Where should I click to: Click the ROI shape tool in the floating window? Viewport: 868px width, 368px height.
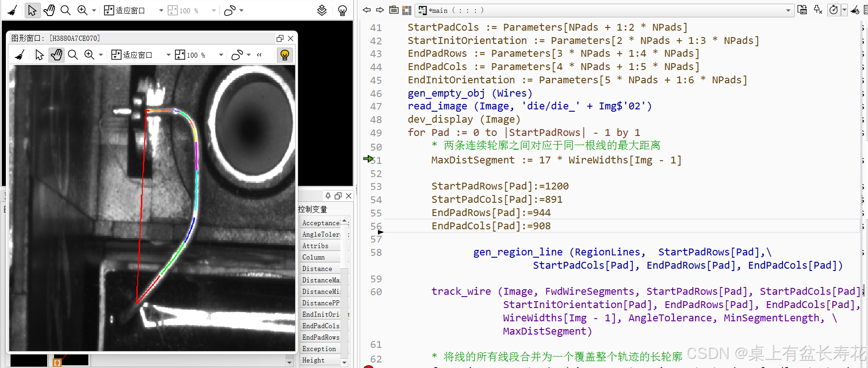[x=237, y=55]
